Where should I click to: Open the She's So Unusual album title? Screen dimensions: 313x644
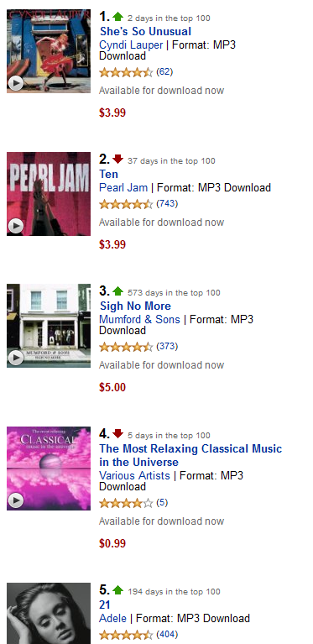click(x=146, y=32)
